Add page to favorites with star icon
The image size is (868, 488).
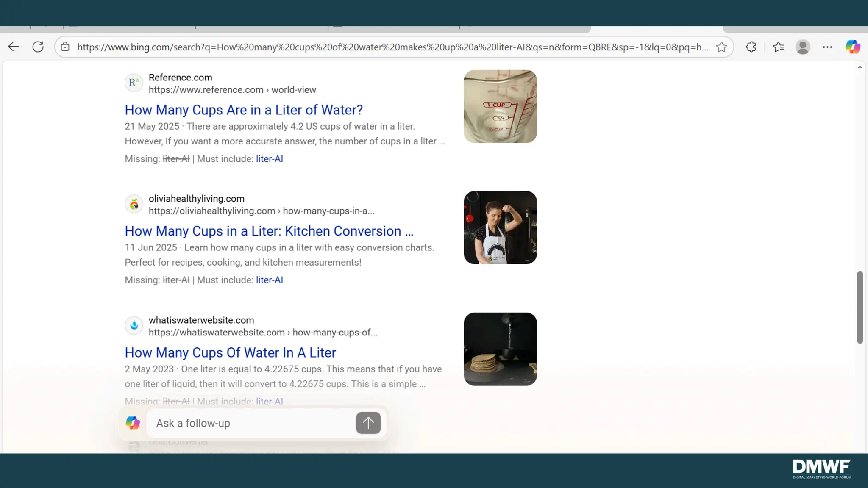click(x=721, y=47)
